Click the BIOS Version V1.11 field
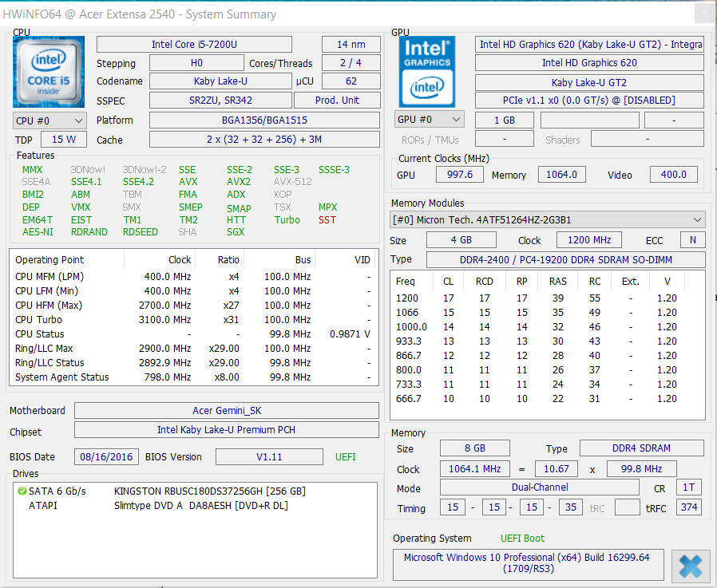 tap(269, 457)
